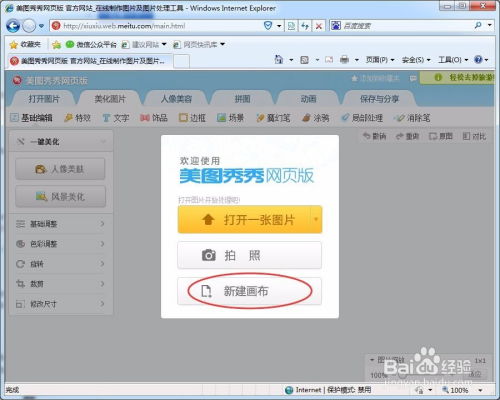Click the browser Forward arrow button

point(29,26)
